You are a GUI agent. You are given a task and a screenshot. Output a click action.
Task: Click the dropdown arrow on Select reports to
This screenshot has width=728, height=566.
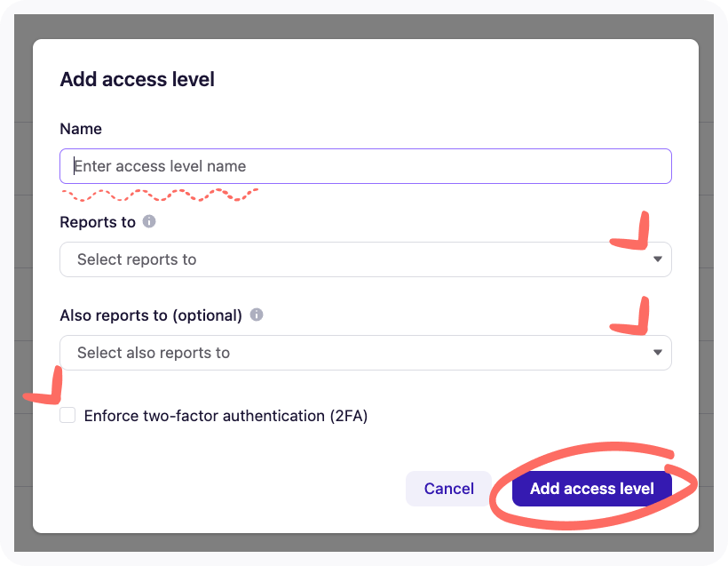click(657, 259)
